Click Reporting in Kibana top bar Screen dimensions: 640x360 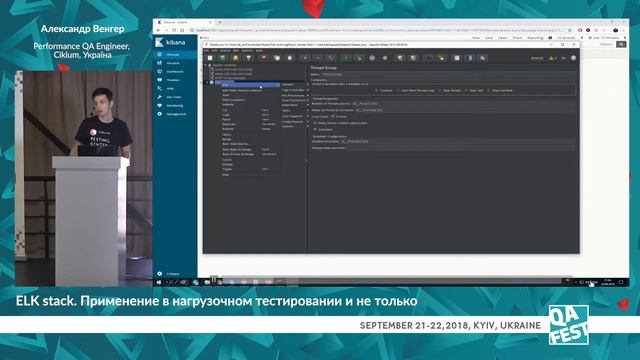point(535,38)
